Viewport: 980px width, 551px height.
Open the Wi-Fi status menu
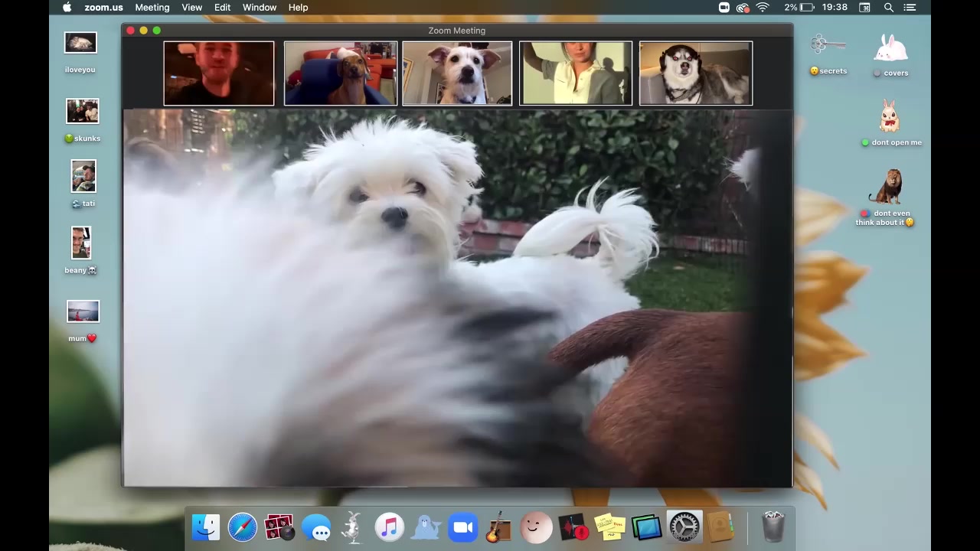pyautogui.click(x=763, y=8)
